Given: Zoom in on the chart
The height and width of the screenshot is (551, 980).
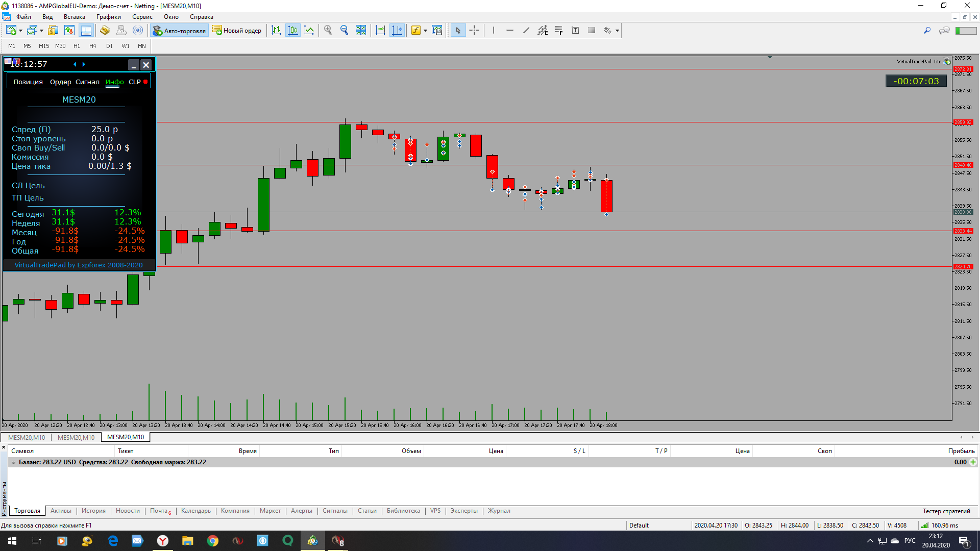Looking at the screenshot, I should pos(328,31).
